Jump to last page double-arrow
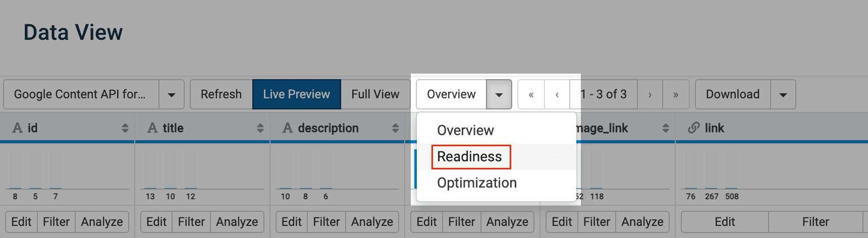The height and width of the screenshot is (238, 868). click(x=676, y=94)
